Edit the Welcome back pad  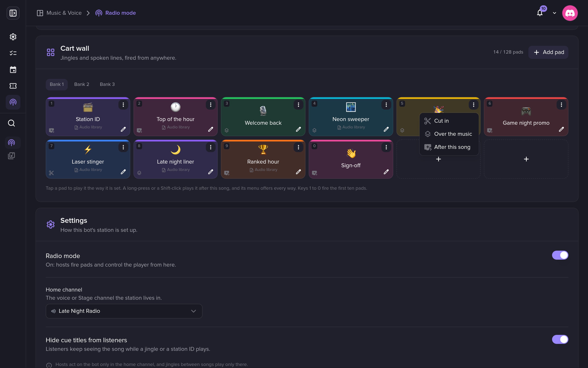(x=298, y=129)
